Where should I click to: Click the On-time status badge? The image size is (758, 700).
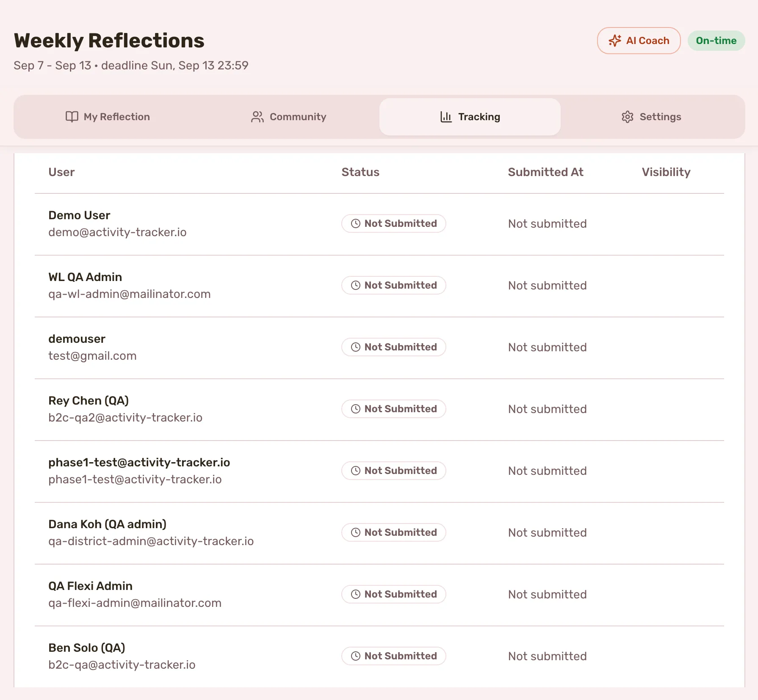coord(716,41)
